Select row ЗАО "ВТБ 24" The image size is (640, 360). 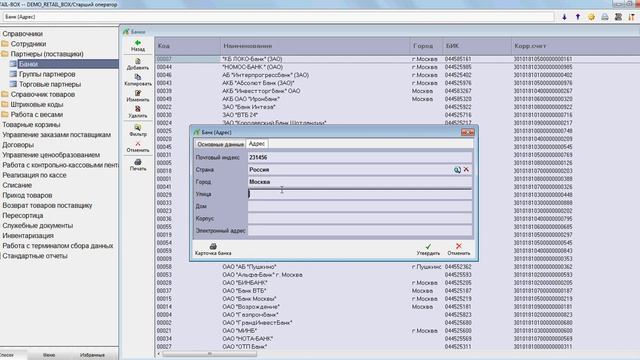coord(397,115)
